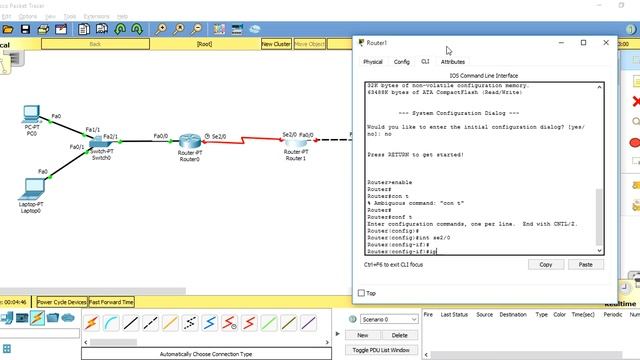Image resolution: width=640 pixels, height=360 pixels.
Task: Switch to the Physical tab
Action: pyautogui.click(x=373, y=62)
